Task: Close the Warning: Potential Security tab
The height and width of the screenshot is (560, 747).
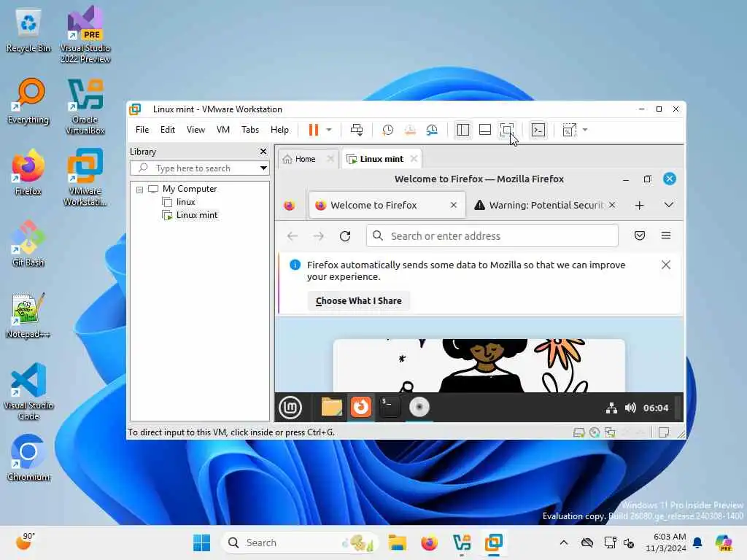Action: [x=612, y=205]
